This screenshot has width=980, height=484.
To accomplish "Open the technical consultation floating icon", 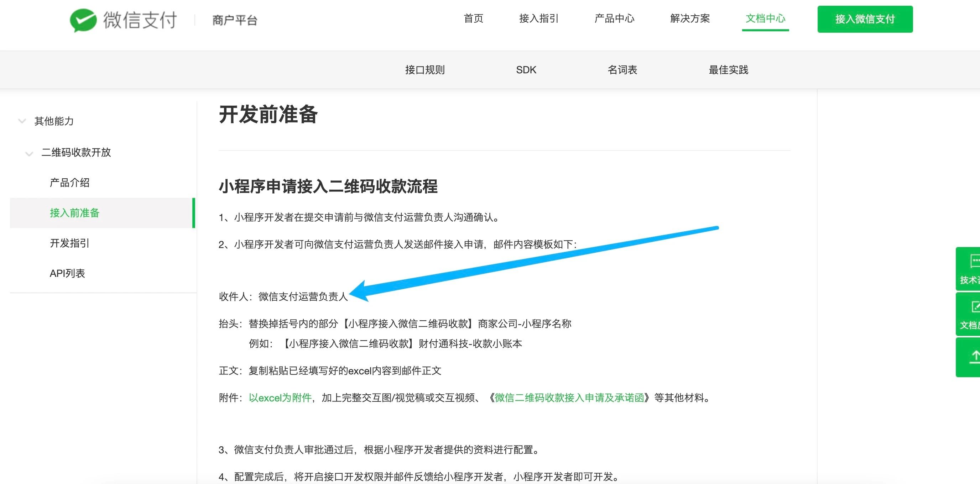I will [968, 269].
